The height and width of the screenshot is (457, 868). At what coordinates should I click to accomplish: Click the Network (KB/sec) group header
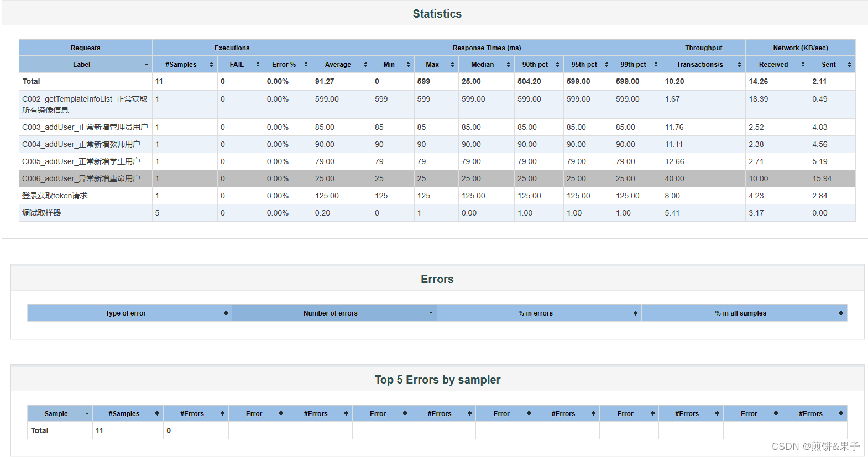pyautogui.click(x=801, y=48)
